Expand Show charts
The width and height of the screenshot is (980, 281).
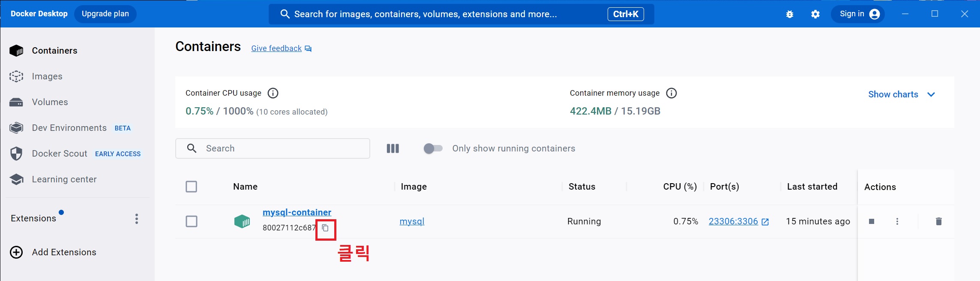coord(902,94)
